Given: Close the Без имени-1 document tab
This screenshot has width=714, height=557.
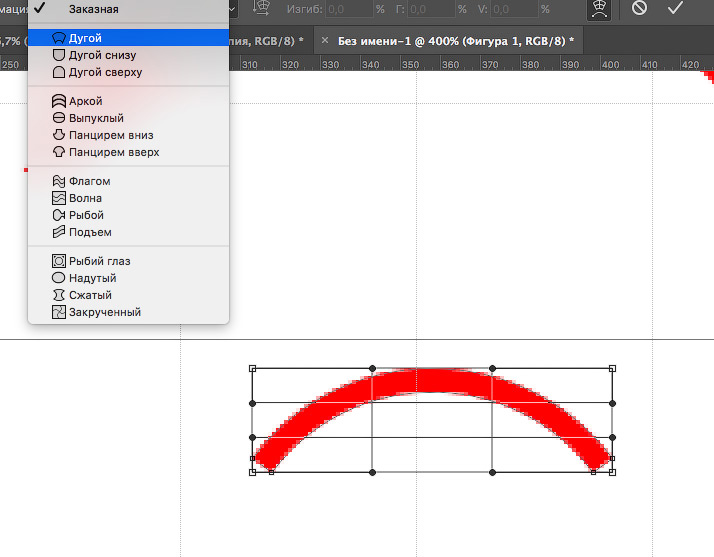Looking at the screenshot, I should (325, 41).
